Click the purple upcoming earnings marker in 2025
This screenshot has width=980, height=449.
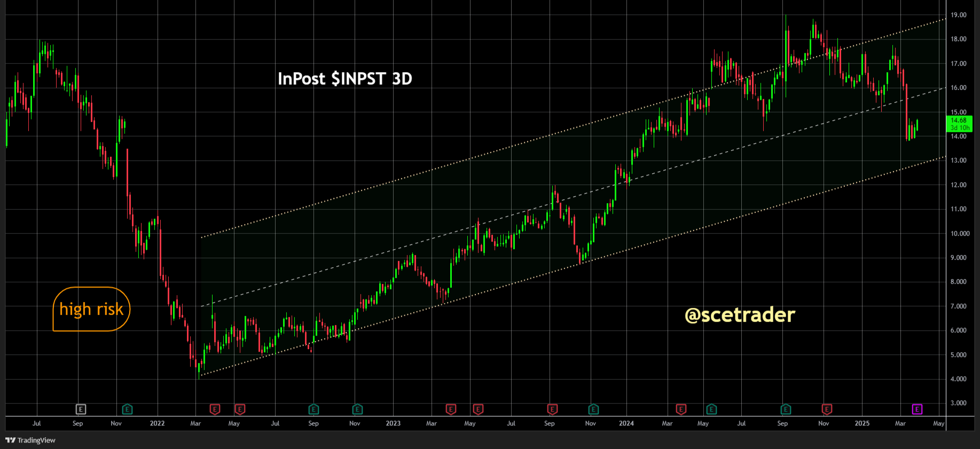pos(917,409)
